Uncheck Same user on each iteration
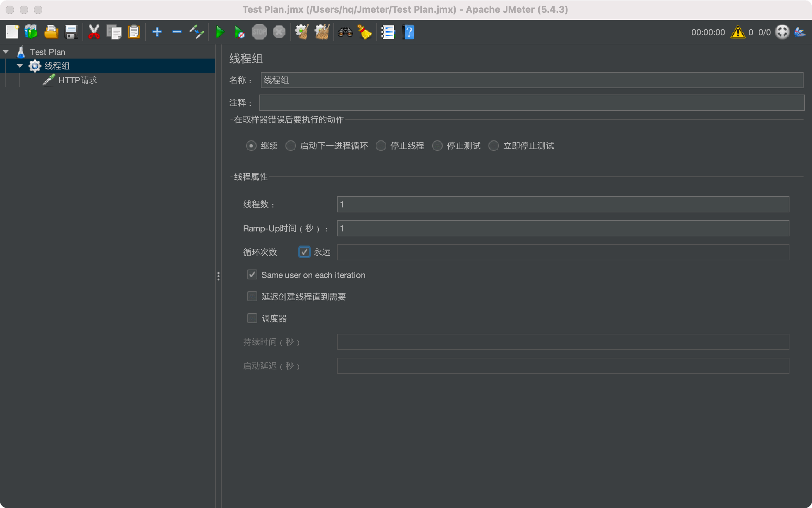Screen dimensions: 812x508 pos(252,275)
